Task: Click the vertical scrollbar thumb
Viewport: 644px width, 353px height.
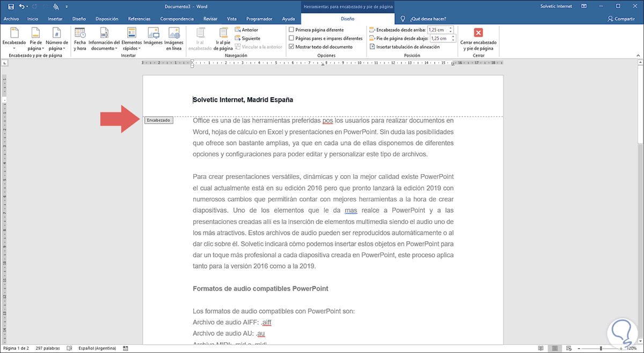Action: [640, 105]
